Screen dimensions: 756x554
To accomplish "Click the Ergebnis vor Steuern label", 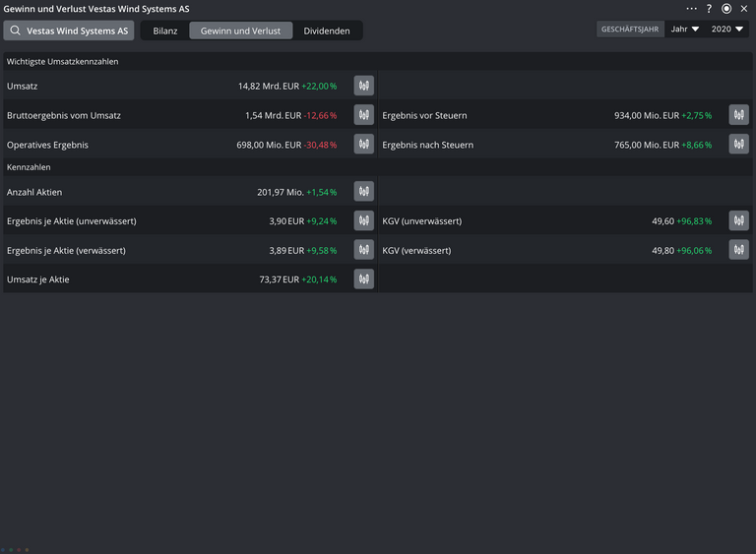I will 424,116.
